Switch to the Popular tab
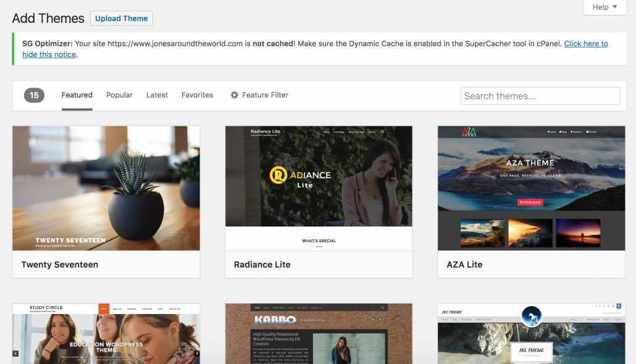Screen dimensions: 636x364 [x=119, y=95]
